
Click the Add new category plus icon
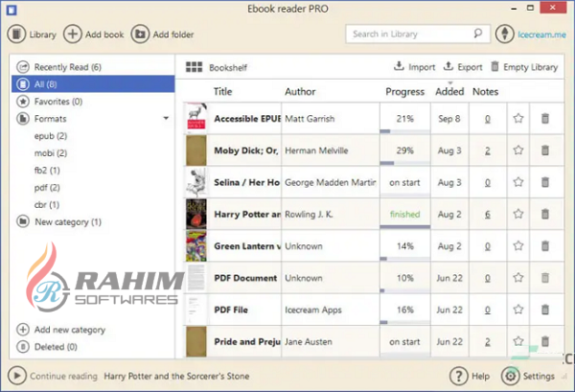point(23,330)
